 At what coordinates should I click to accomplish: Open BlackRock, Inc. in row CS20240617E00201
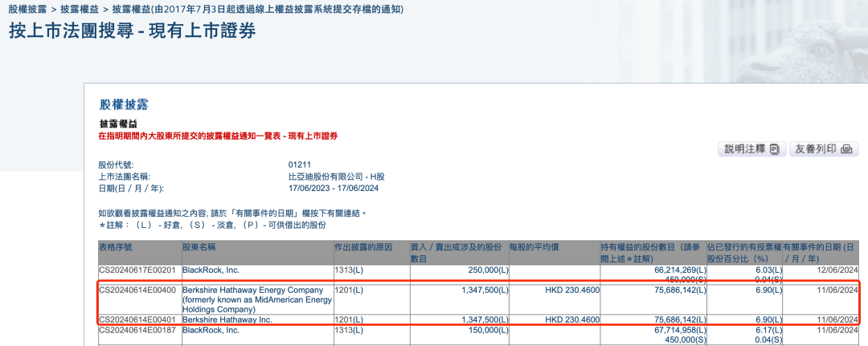[211, 271]
